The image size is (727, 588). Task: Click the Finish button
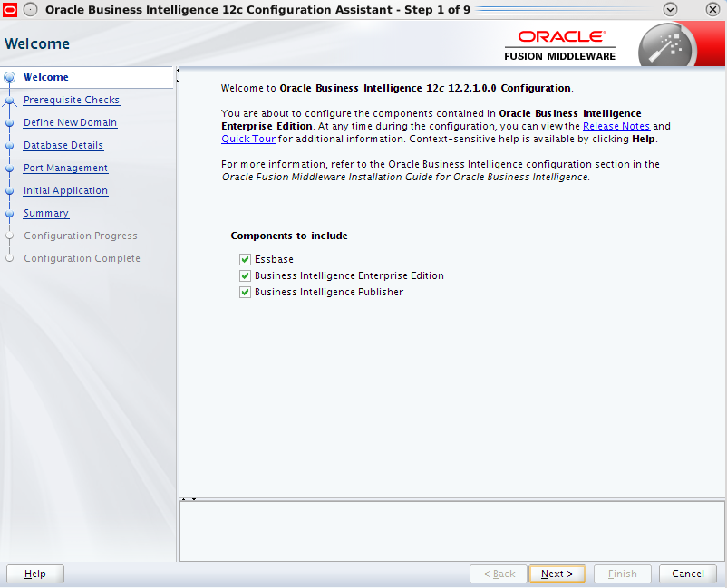coord(623,574)
